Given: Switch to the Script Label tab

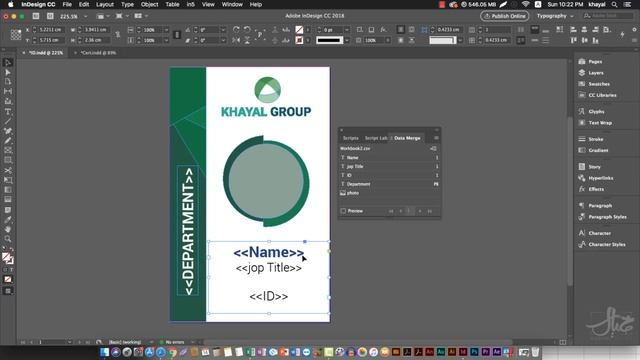Looking at the screenshot, I should point(376,138).
